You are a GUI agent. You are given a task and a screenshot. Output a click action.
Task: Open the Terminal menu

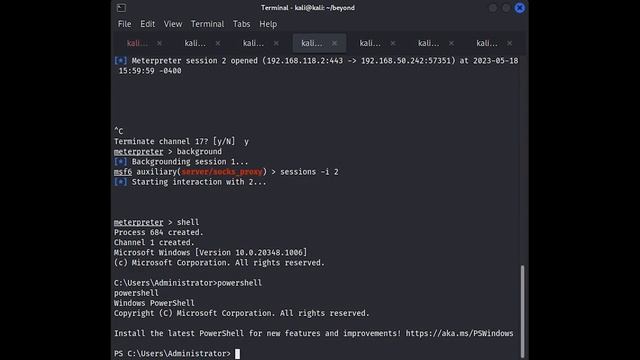(x=207, y=24)
